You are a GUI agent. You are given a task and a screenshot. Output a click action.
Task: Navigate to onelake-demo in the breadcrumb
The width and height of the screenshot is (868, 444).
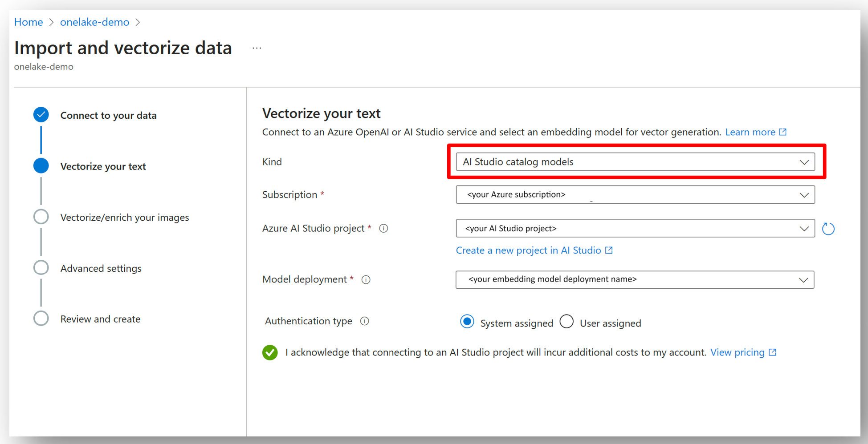[94, 22]
